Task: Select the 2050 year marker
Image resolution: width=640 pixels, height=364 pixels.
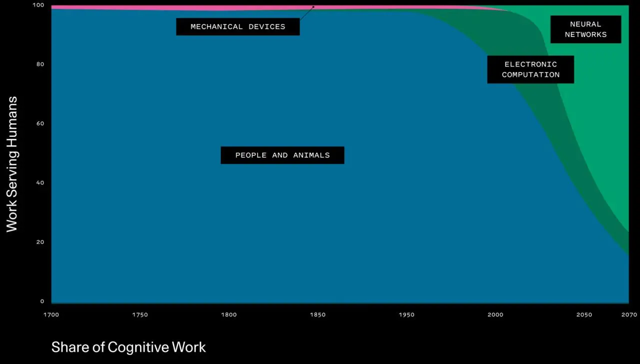Action: [584, 315]
